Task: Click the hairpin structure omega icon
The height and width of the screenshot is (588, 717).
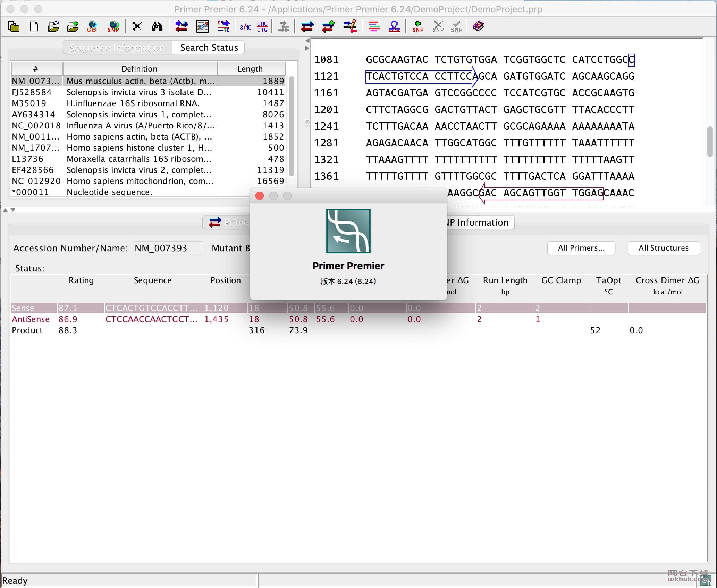Action: [394, 27]
